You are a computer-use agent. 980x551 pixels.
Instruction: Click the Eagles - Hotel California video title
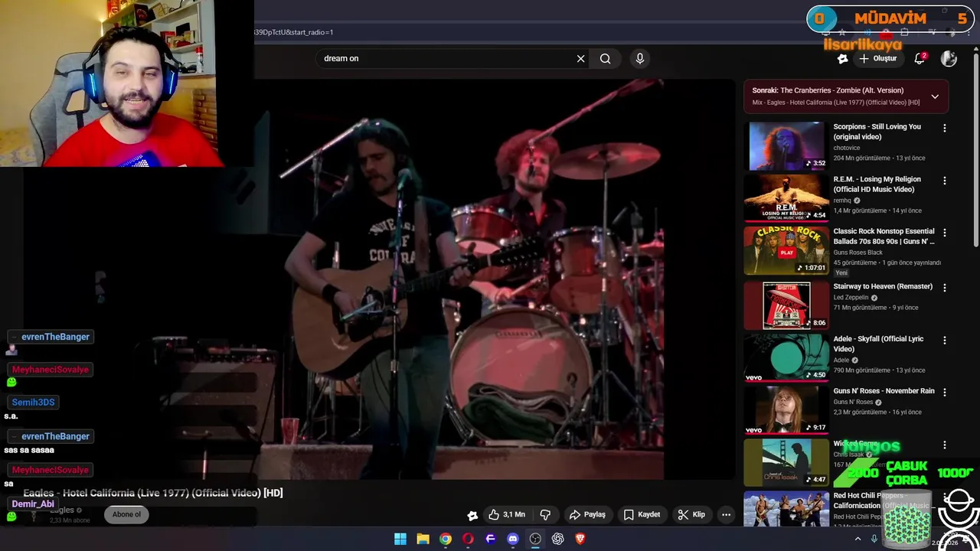pos(153,493)
